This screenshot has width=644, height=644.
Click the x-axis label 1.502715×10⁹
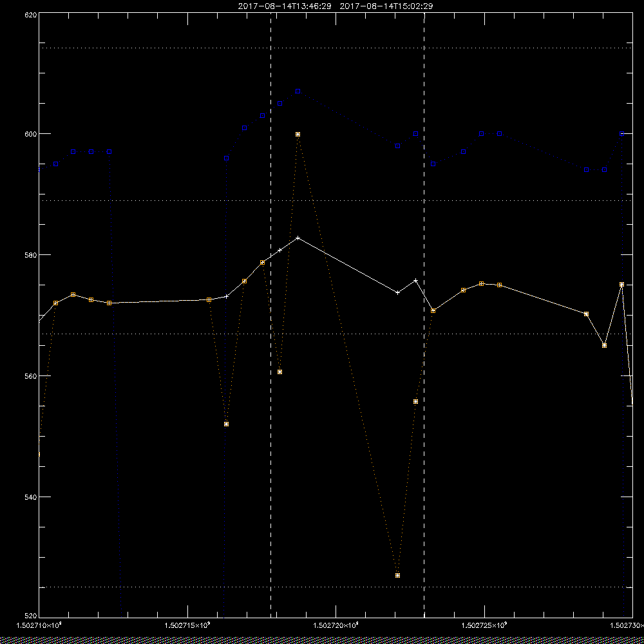coord(187,625)
